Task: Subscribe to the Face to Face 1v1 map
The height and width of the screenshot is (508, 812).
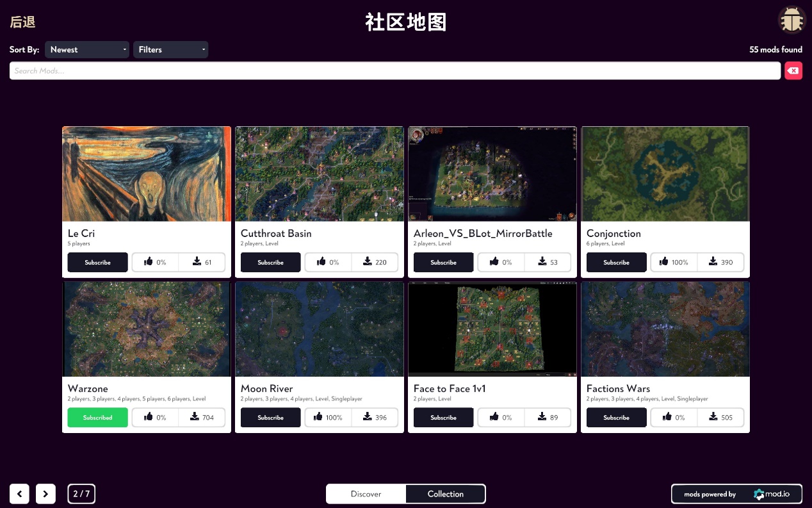Action: [444, 417]
